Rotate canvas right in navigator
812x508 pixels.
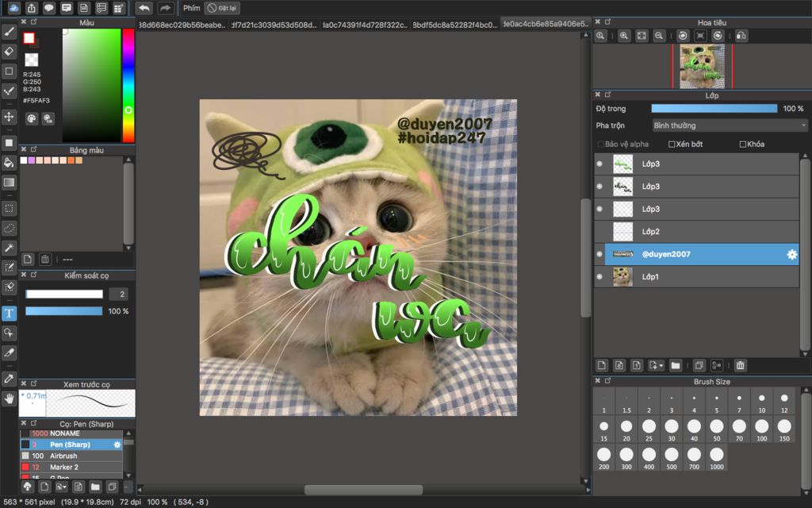pos(718,36)
